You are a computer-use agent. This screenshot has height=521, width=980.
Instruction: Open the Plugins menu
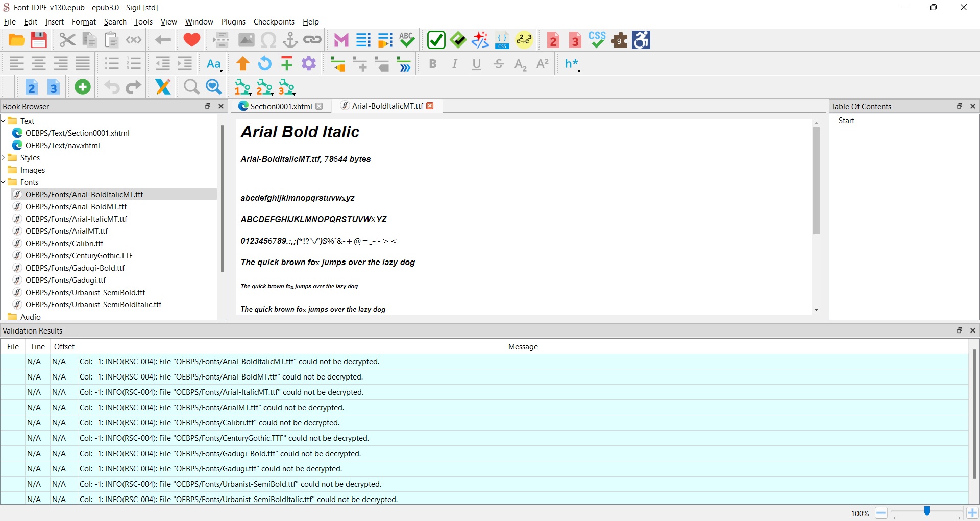point(233,22)
